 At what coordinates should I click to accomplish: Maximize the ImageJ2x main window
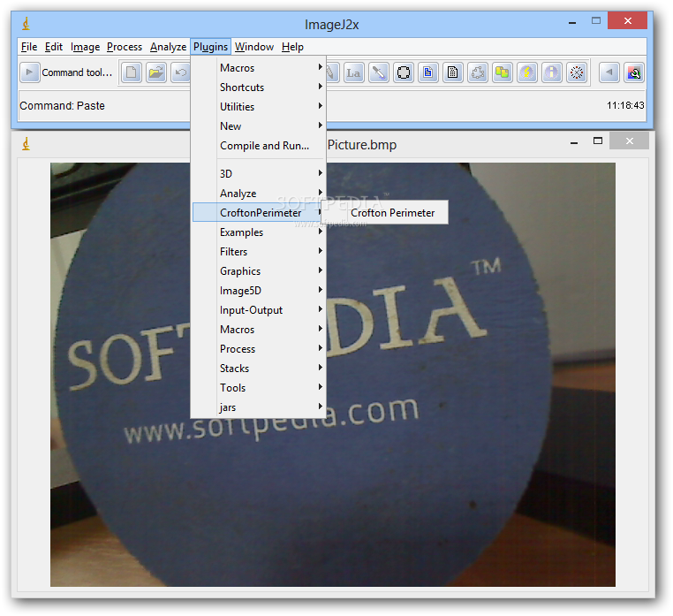pyautogui.click(x=596, y=20)
